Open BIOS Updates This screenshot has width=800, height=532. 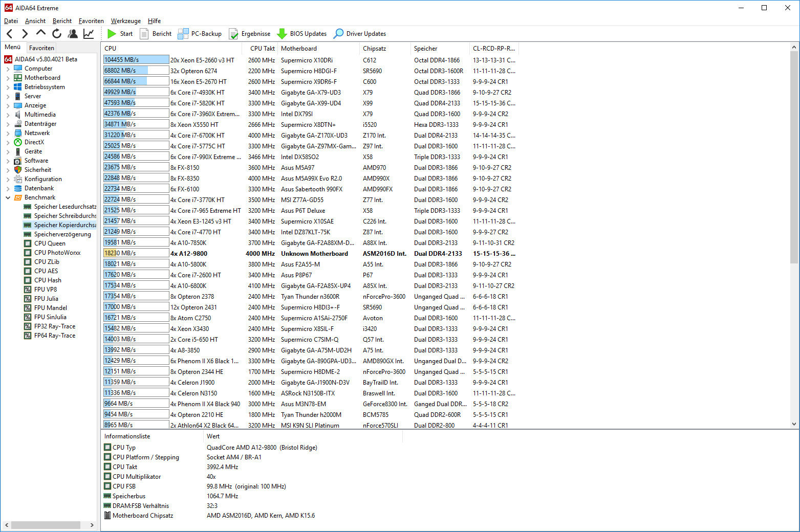(x=301, y=34)
